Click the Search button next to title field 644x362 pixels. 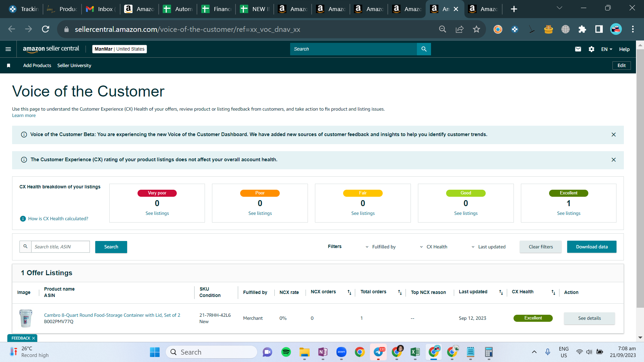click(111, 247)
